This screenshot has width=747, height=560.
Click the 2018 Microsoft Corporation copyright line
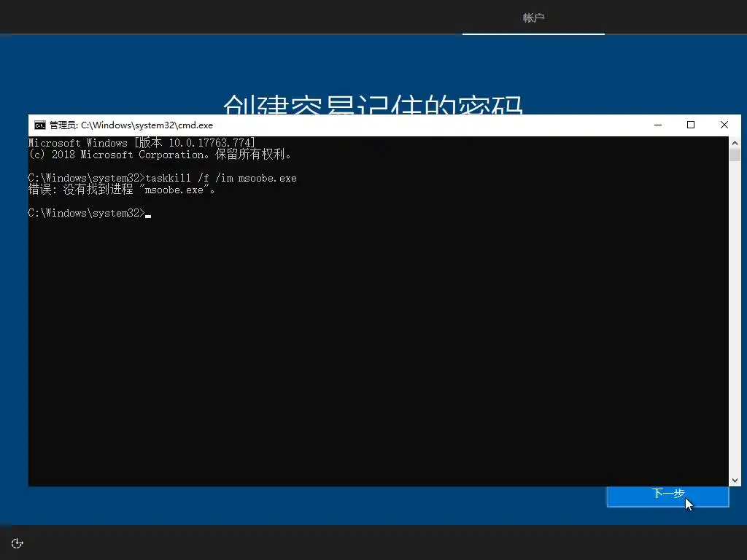[160, 155]
